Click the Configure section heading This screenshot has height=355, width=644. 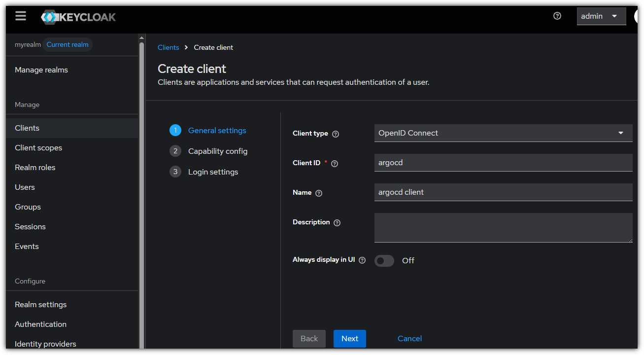(x=30, y=282)
